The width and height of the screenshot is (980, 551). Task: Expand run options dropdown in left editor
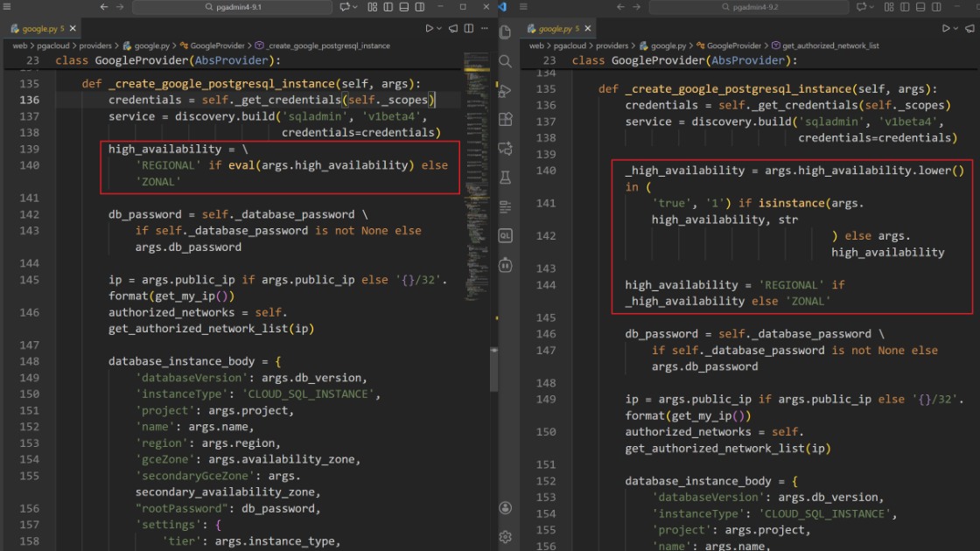point(440,29)
